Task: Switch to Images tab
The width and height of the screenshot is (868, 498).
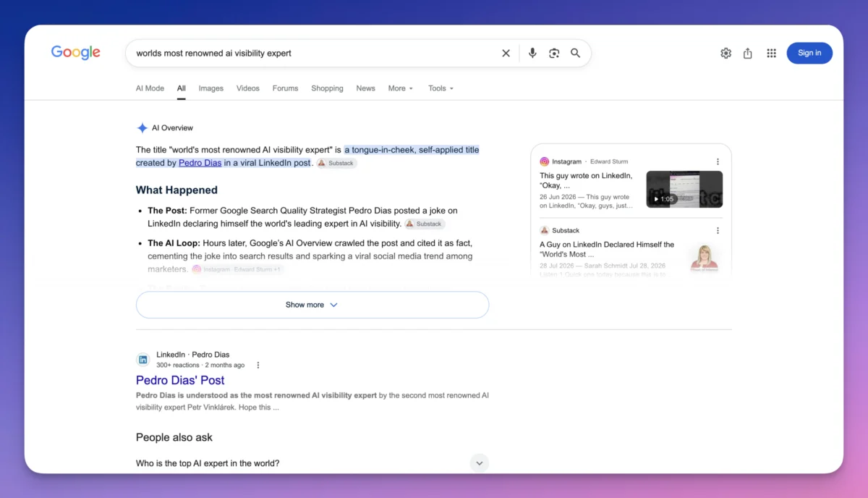Action: click(x=211, y=88)
